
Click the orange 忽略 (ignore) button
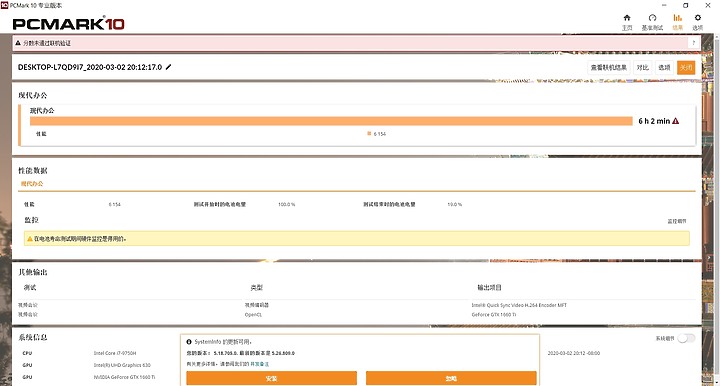(x=451, y=378)
